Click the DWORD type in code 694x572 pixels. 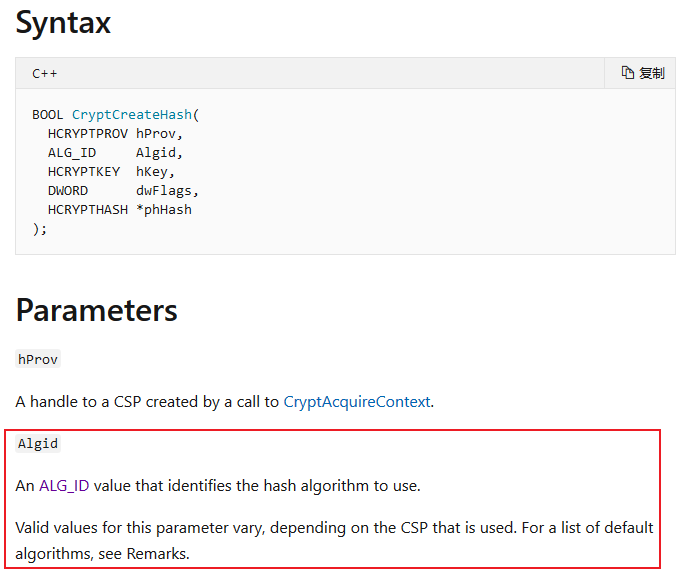pos(68,191)
